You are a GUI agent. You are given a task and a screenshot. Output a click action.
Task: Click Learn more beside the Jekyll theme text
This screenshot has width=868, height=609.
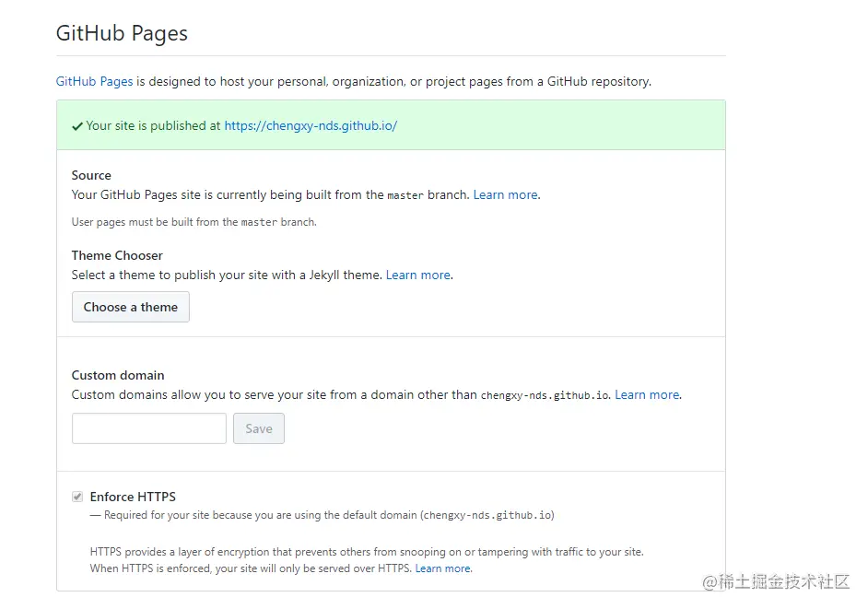coord(418,275)
